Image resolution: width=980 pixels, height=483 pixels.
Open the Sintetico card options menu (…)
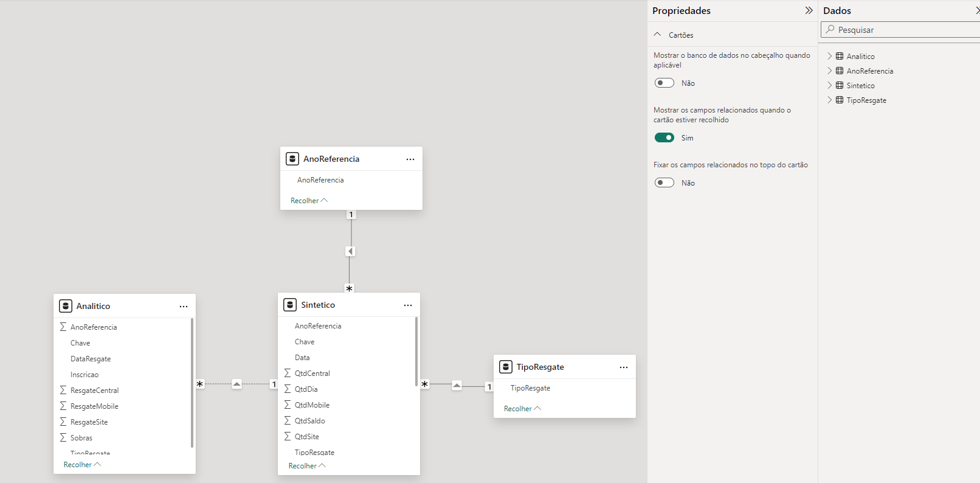[x=408, y=305]
